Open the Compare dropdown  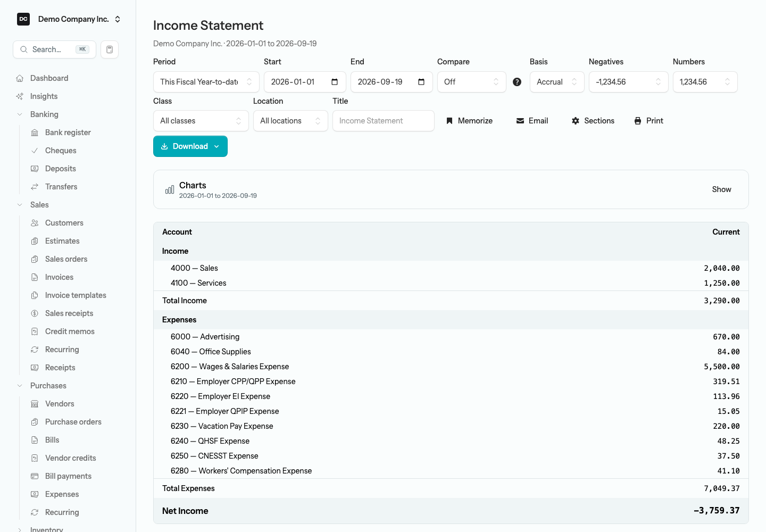472,82
